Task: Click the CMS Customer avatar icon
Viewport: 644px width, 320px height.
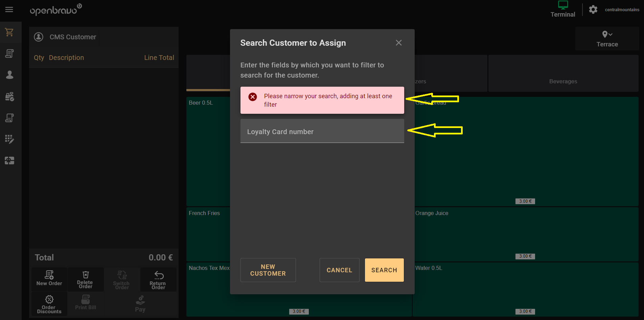Action: [x=39, y=37]
